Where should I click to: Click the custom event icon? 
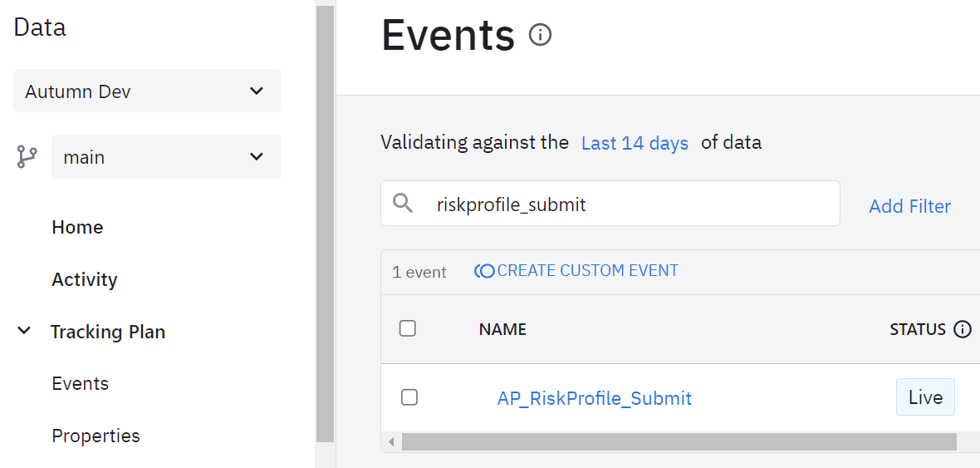[484, 271]
